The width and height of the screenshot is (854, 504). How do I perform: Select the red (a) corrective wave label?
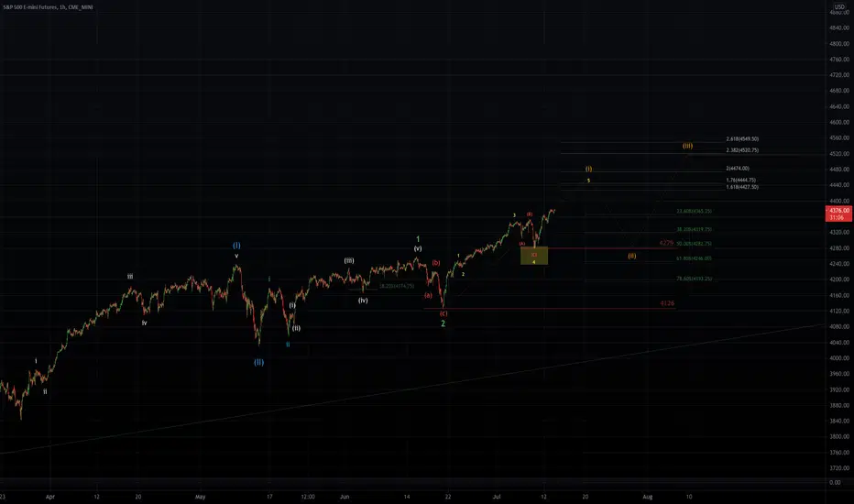pyautogui.click(x=428, y=295)
